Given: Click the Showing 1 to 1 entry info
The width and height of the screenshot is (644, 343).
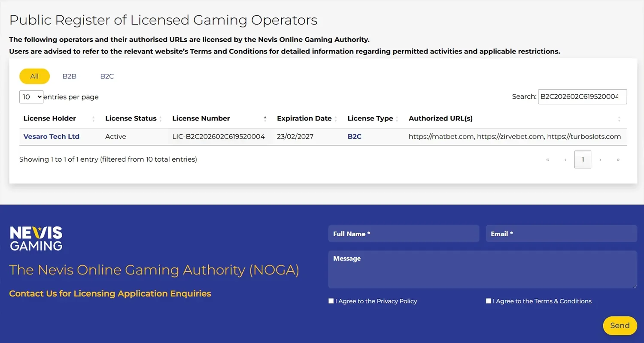Looking at the screenshot, I should pos(108,159).
